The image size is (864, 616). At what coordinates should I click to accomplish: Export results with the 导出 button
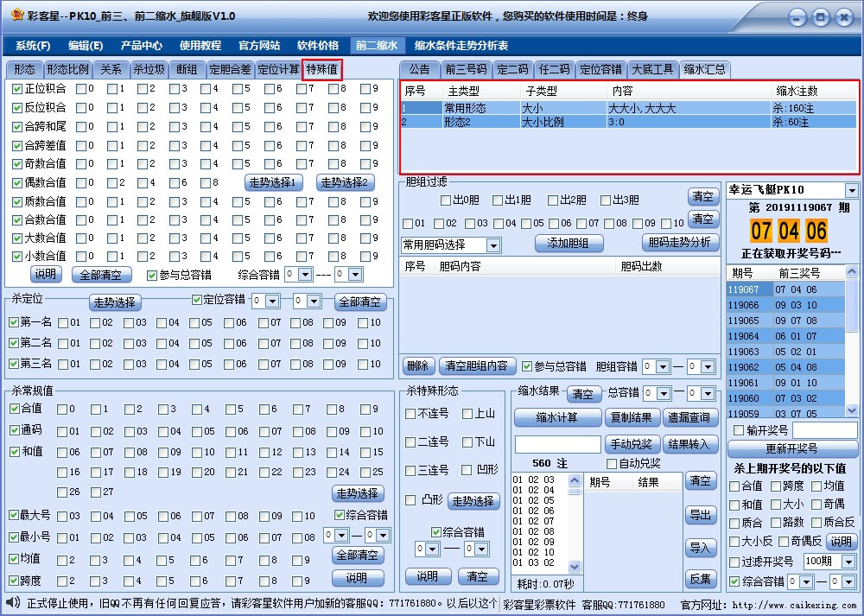click(x=702, y=517)
